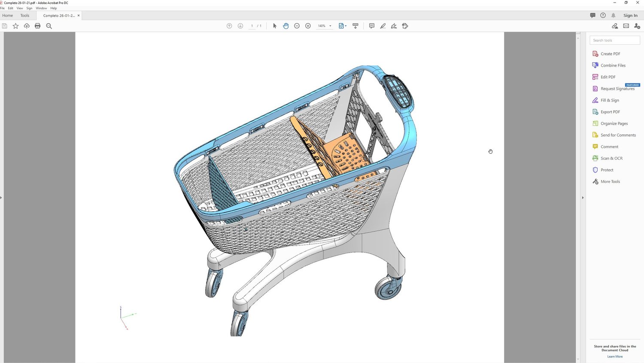Follow the Learn More link
Image resolution: width=644 pixels, height=363 pixels.
(615, 357)
